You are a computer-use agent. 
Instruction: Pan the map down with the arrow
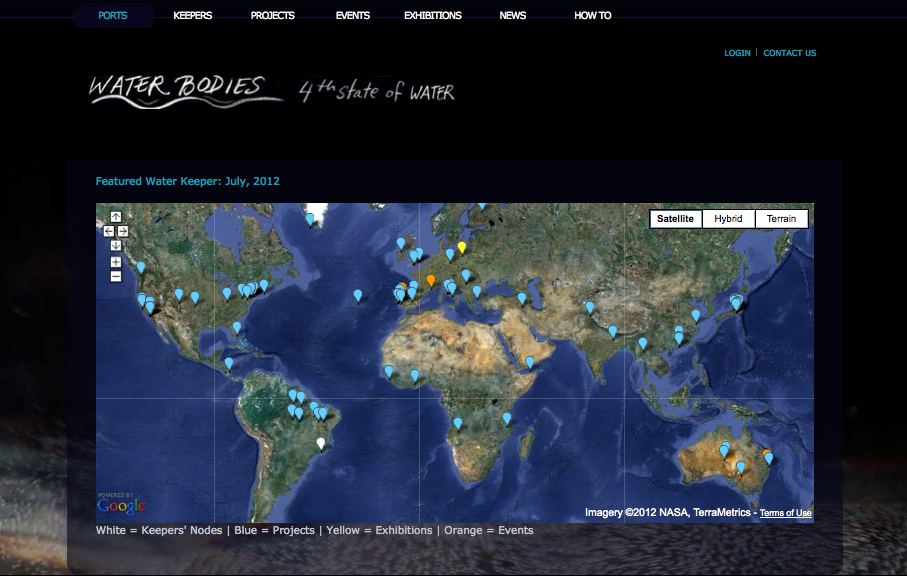[x=116, y=245]
